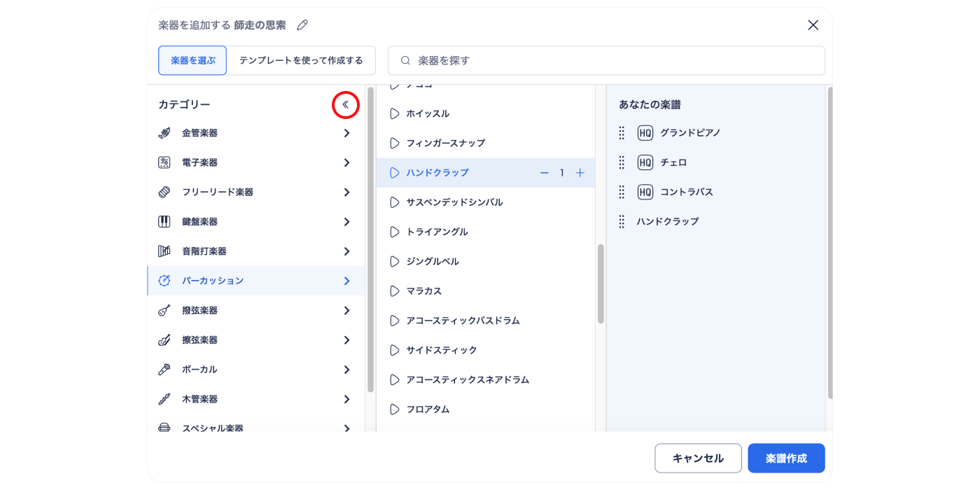
Task: Collapse the カテゴリー panel
Action: [345, 103]
